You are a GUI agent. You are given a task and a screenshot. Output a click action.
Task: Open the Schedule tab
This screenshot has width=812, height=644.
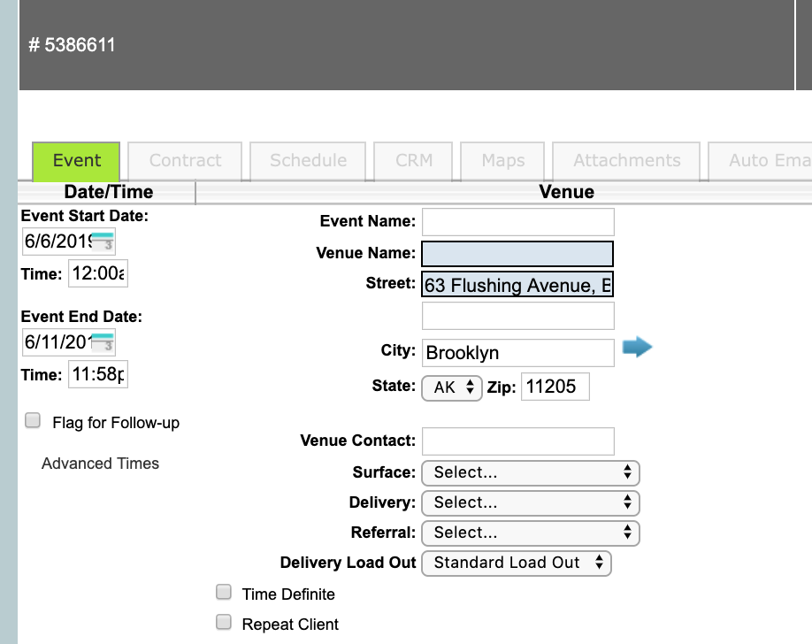point(308,161)
